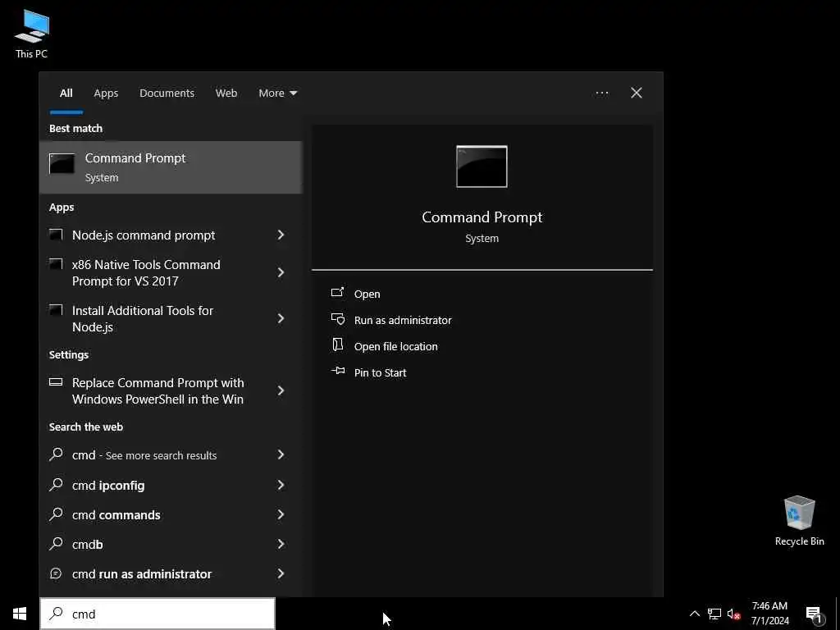Click the chat icon beside cmd run as administrator

56,573
